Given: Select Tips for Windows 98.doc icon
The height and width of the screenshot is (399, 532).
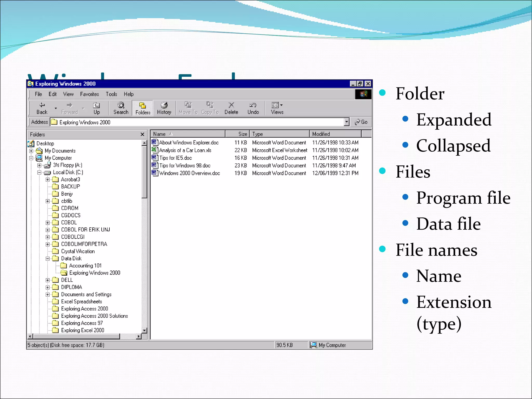Looking at the screenshot, I should (155, 165).
